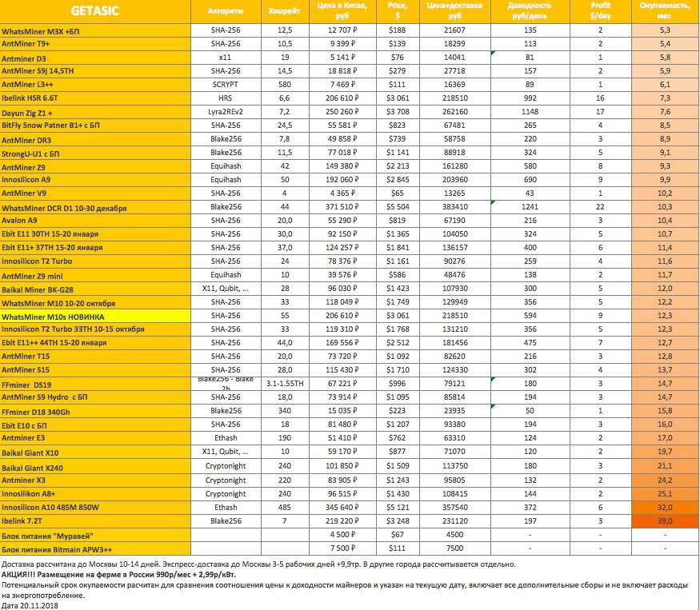
Task: Click the Ebit E10 с БП cell
Action: click(95, 425)
